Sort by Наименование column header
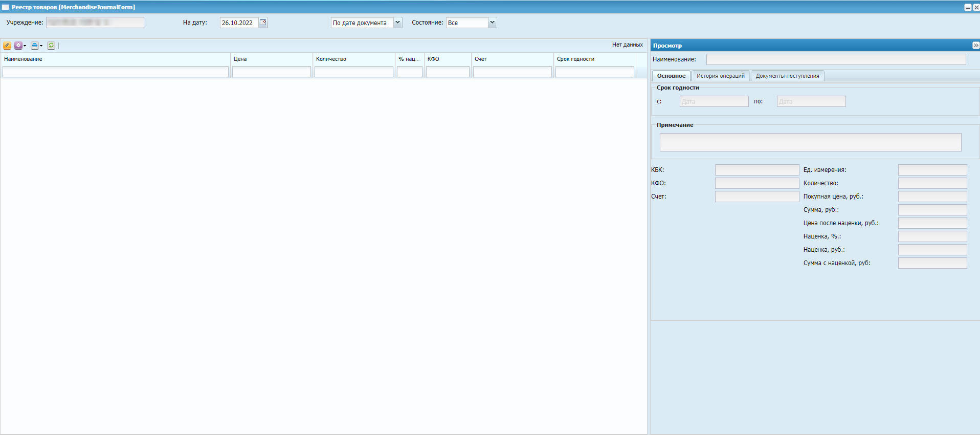980x435 pixels. tap(115, 59)
